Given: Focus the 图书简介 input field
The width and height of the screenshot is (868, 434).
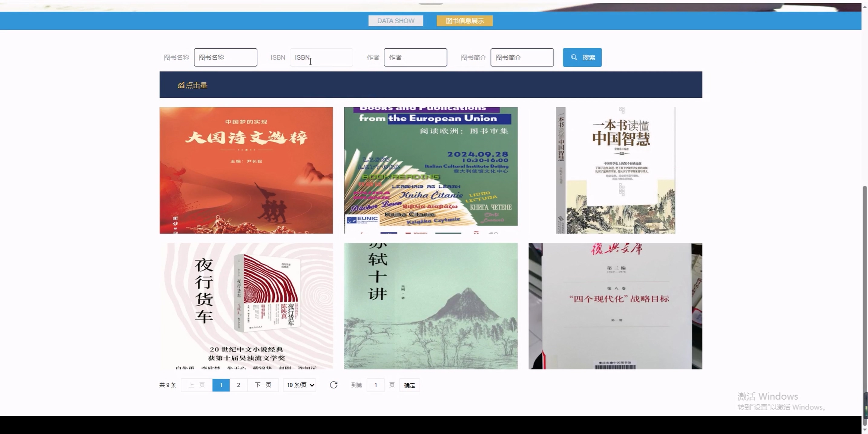Looking at the screenshot, I should coord(521,57).
